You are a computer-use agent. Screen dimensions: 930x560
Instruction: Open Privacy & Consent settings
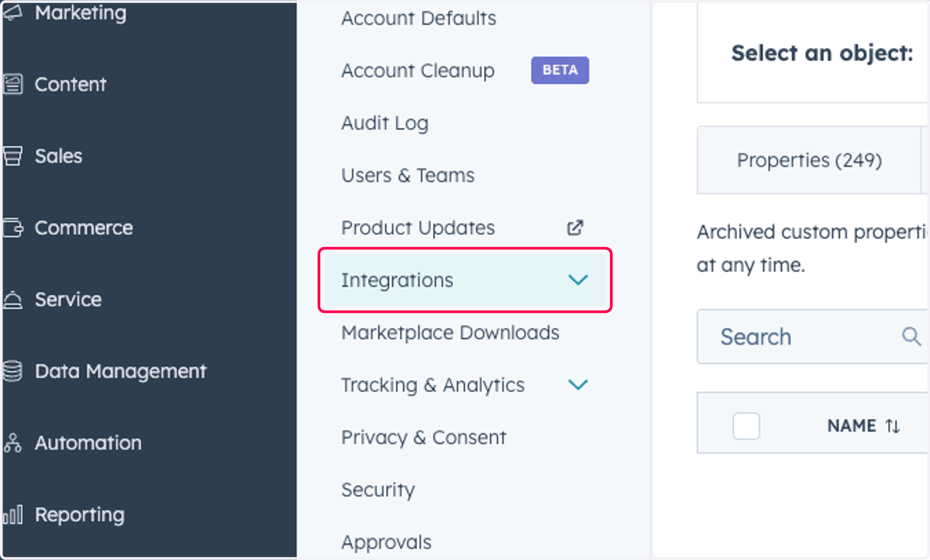tap(423, 437)
